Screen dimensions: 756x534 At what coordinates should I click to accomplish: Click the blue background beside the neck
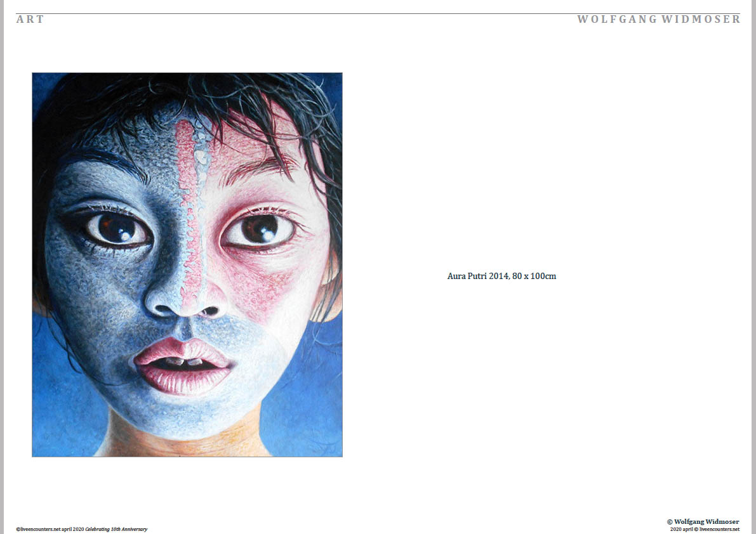click(x=304, y=414)
